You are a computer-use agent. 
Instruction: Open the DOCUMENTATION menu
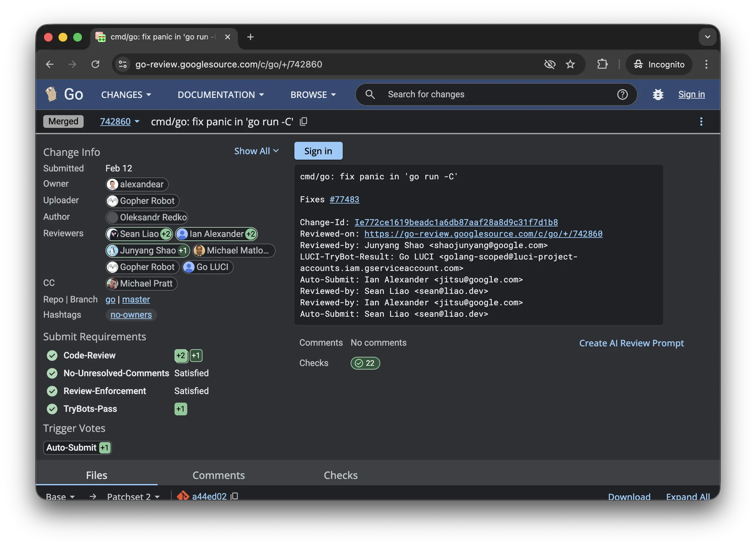(220, 94)
